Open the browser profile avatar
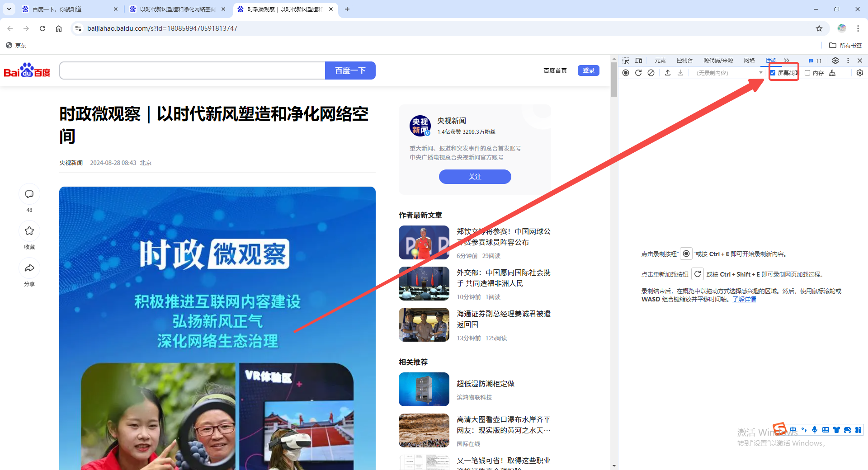The height and width of the screenshot is (470, 868). click(842, 28)
